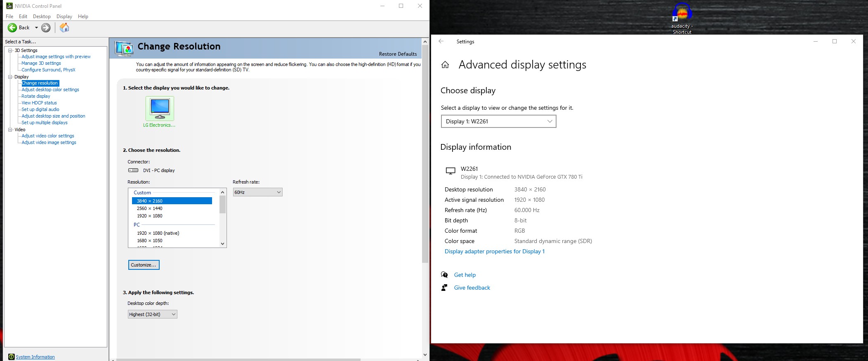
Task: Open the Edit menu
Action: coord(23,17)
